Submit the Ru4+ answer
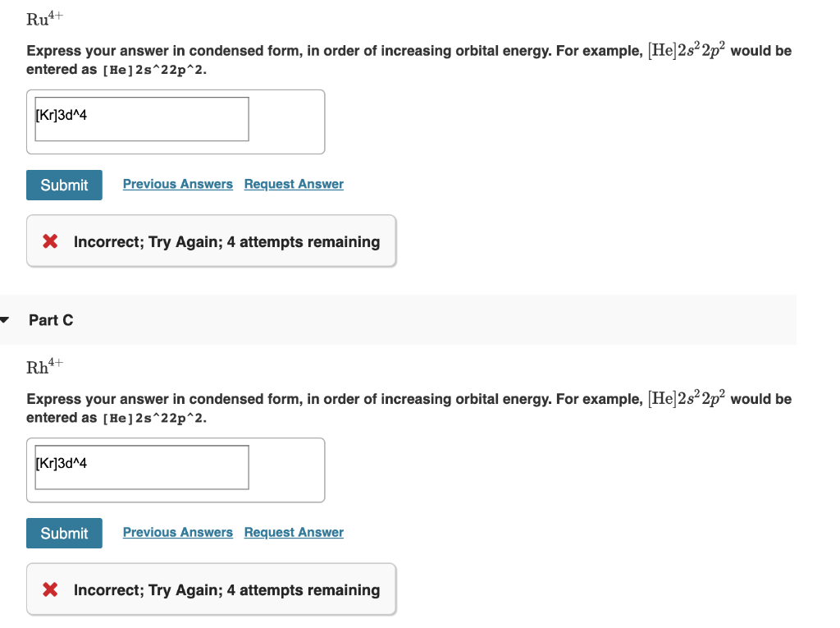Viewport: 840px width, 628px height. [64, 185]
